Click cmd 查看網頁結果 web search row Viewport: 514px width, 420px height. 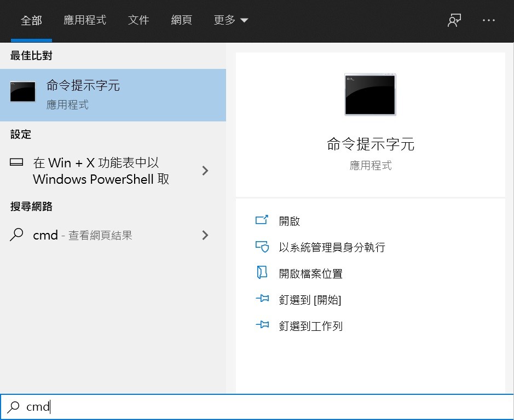(x=113, y=235)
